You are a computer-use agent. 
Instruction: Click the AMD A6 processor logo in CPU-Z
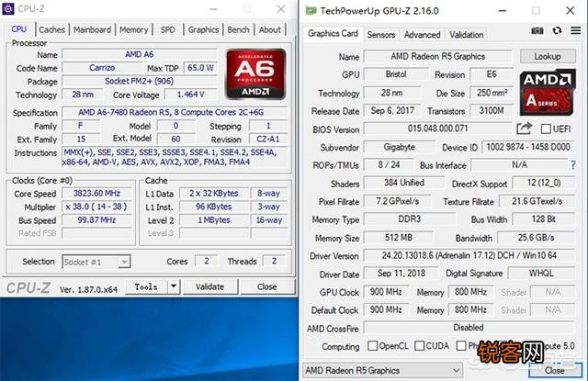click(x=255, y=74)
